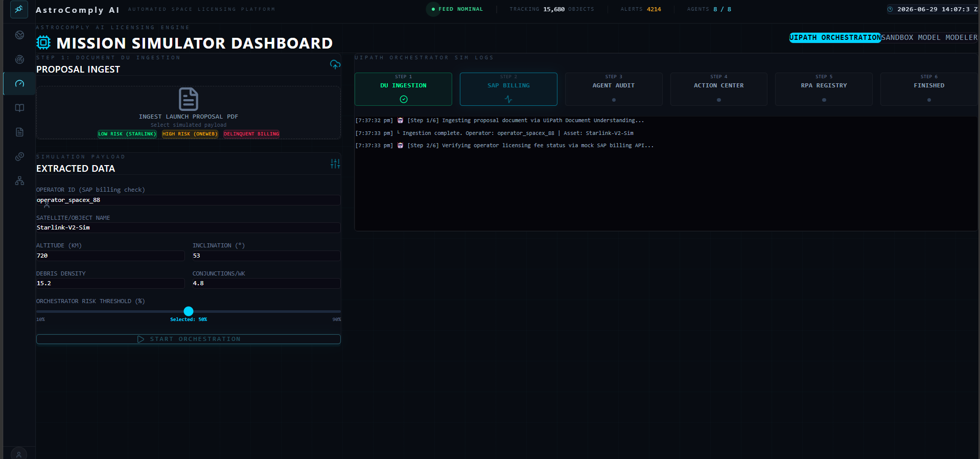Open the network hierarchy sidebar icon

(19, 181)
